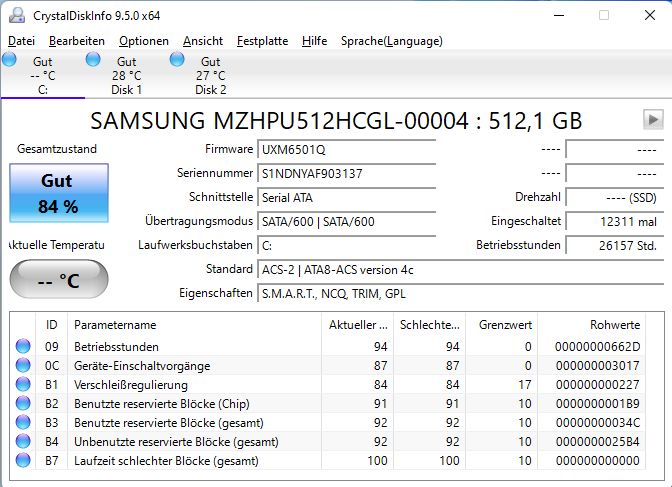Viewport: 672px width, 487px height.
Task: Click the blue status orb for drive C:
Action: (9, 59)
